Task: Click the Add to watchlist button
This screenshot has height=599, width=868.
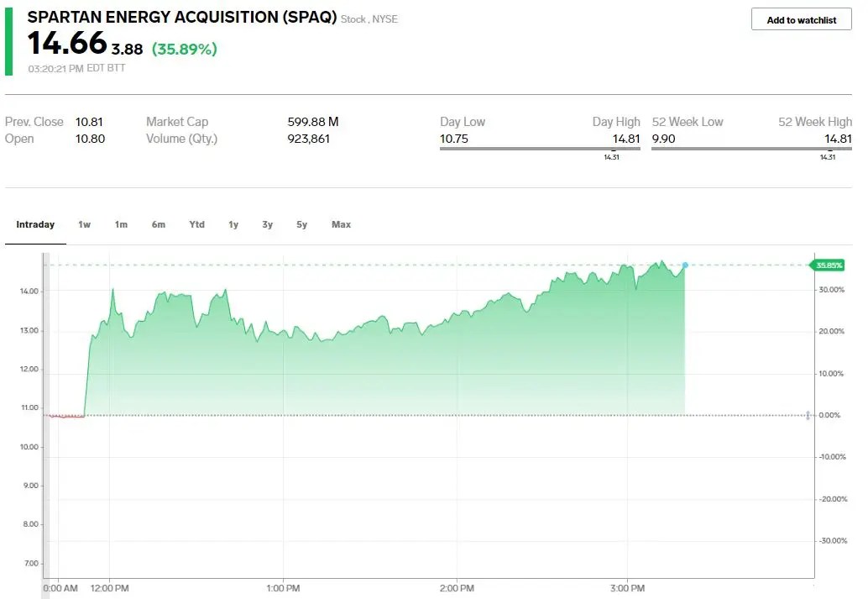Action: tap(801, 19)
